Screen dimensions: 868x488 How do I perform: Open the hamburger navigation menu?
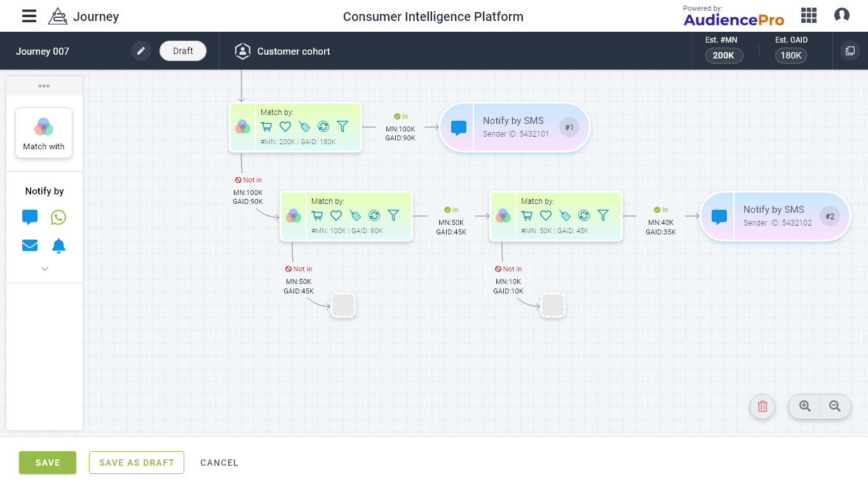(29, 17)
